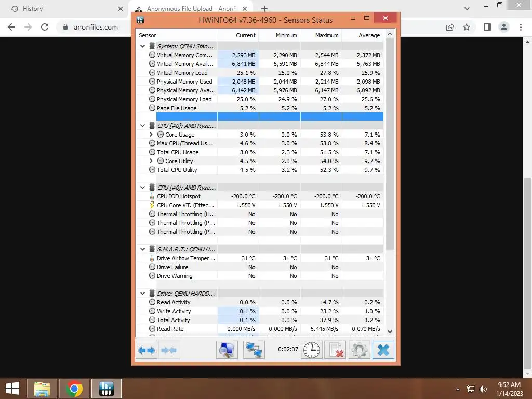Click the sensor list scroll up arrow
The image size is (532, 399).
tap(390, 34)
